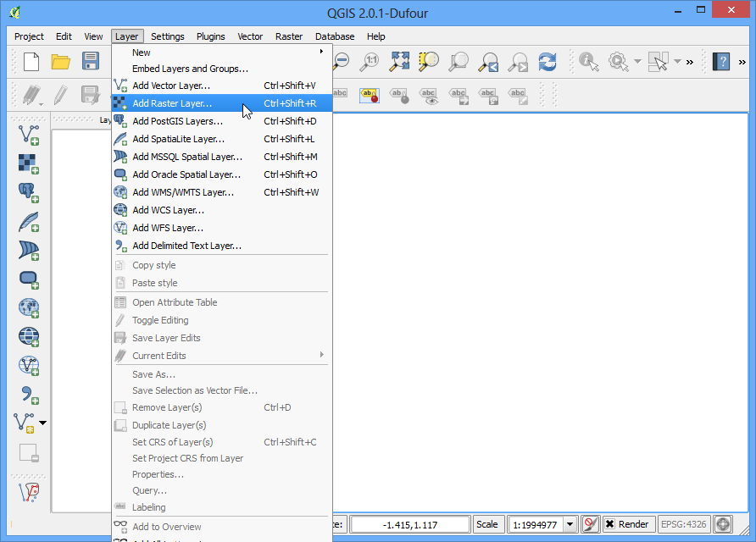Screen dimensions: 756x542
Task: Select Add PostGIS Layers... from Layer menu
Action: pos(222,121)
